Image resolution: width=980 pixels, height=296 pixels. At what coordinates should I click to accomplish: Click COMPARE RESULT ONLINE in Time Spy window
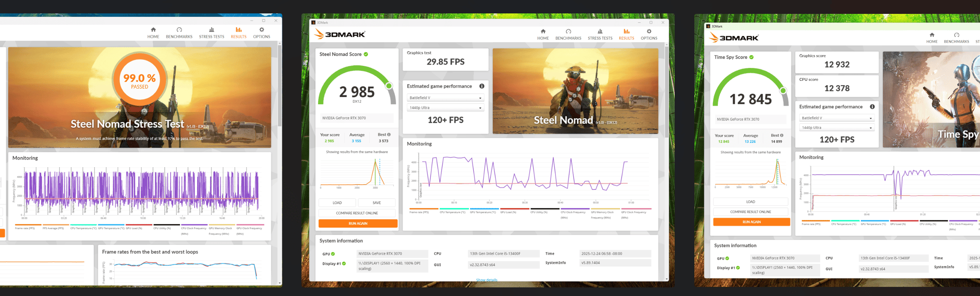click(750, 212)
